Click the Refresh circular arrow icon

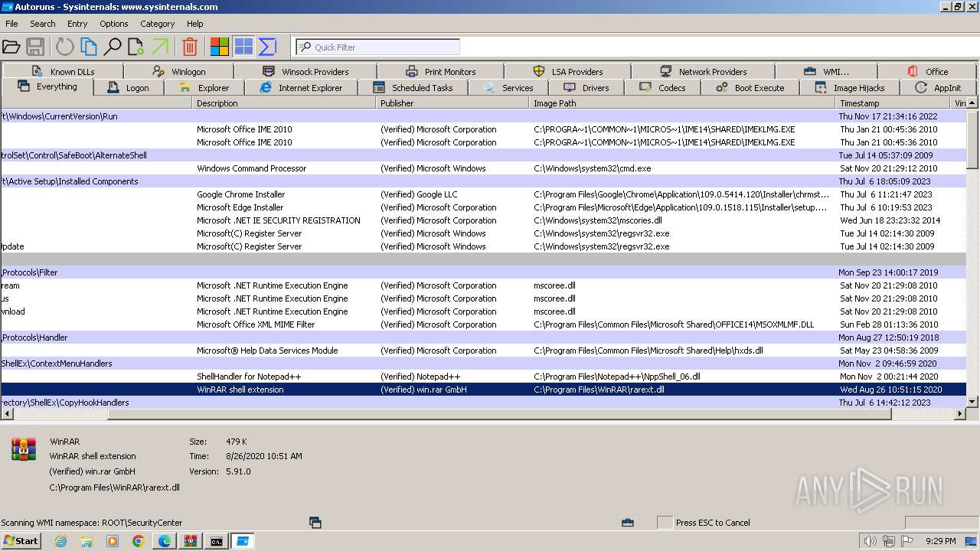pyautogui.click(x=65, y=47)
